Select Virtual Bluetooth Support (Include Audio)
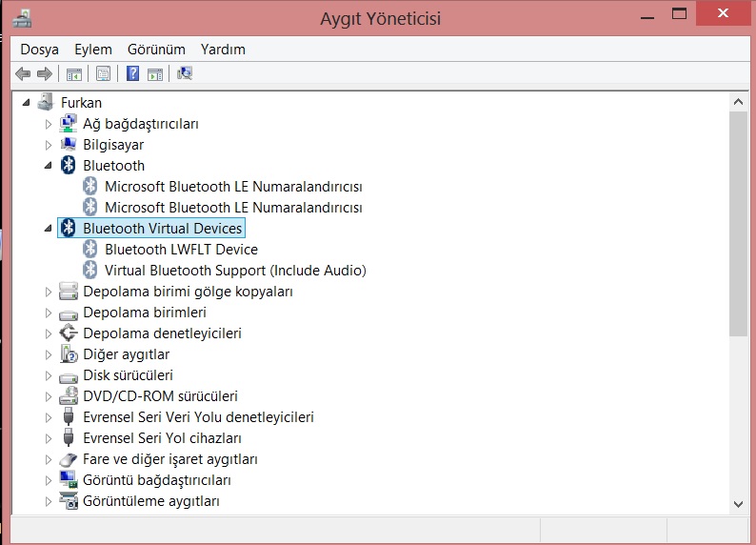 tap(235, 271)
